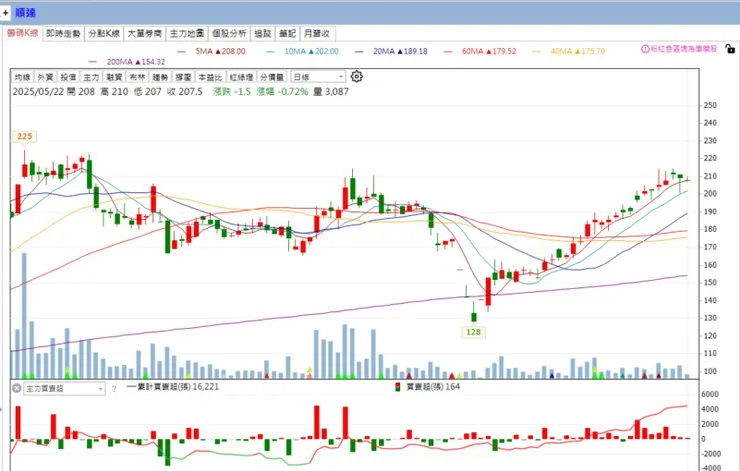Viewport: 740px width, 471px height.
Task: Toggle the 均線 overlay button
Action: tap(22, 77)
